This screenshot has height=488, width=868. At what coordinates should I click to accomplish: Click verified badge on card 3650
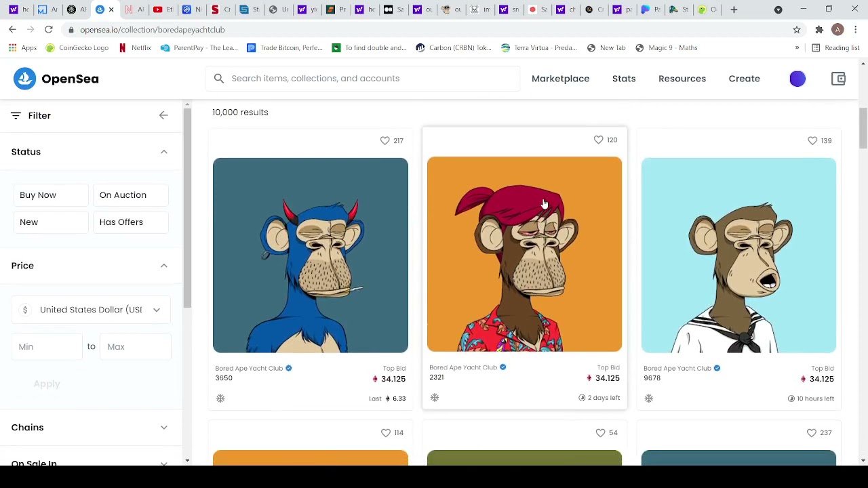pyautogui.click(x=289, y=369)
